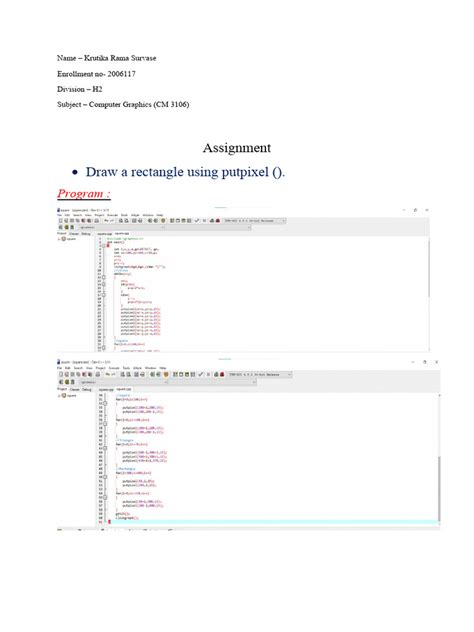Image resolution: width=474 pixels, height=632 pixels.
Task: Click the red delete-profiling icon in the first IDE toolbar
Action: tap(218, 221)
